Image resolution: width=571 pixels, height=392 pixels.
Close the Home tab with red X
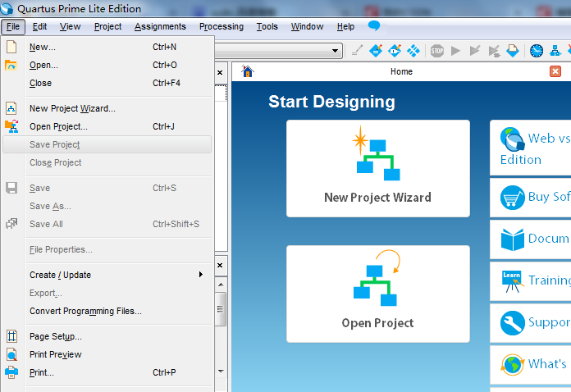pos(555,71)
